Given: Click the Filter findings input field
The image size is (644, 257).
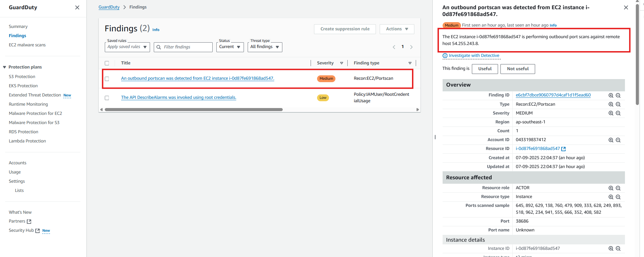Looking at the screenshot, I should 183,47.
